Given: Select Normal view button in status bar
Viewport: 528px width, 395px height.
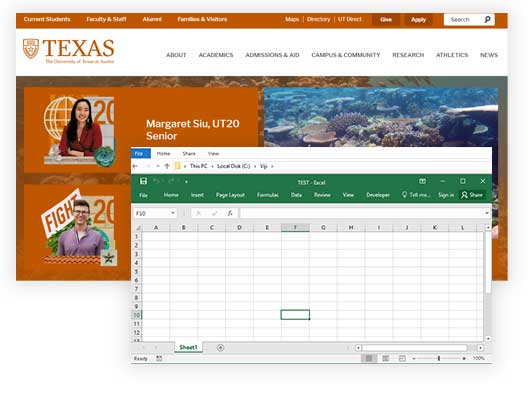Looking at the screenshot, I should [369, 358].
